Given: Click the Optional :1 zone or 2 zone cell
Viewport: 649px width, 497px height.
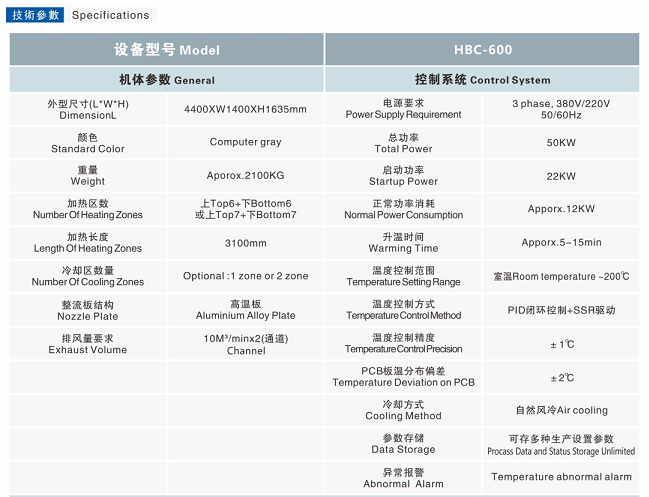Looking at the screenshot, I should point(245,276).
